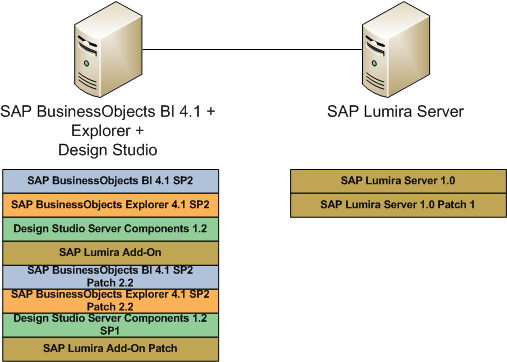Select the green power light on left server

coord(87,63)
